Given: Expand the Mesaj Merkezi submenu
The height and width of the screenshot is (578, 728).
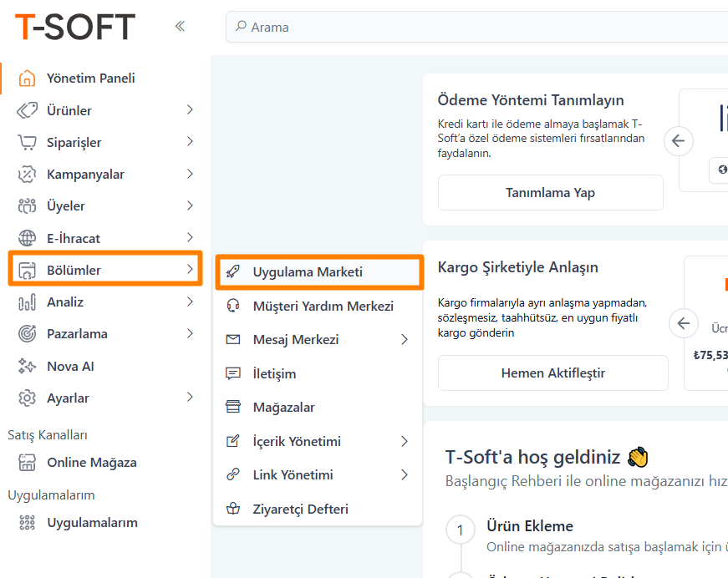Looking at the screenshot, I should pos(405,339).
